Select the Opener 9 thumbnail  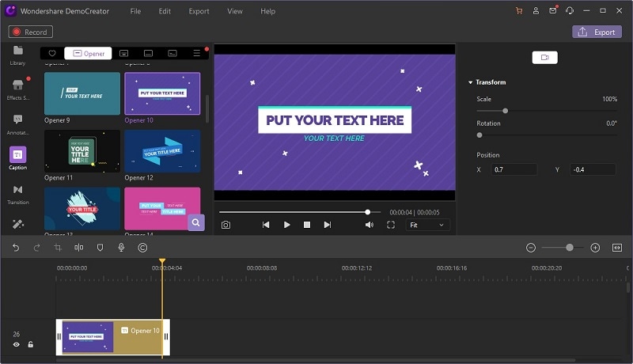(82, 93)
